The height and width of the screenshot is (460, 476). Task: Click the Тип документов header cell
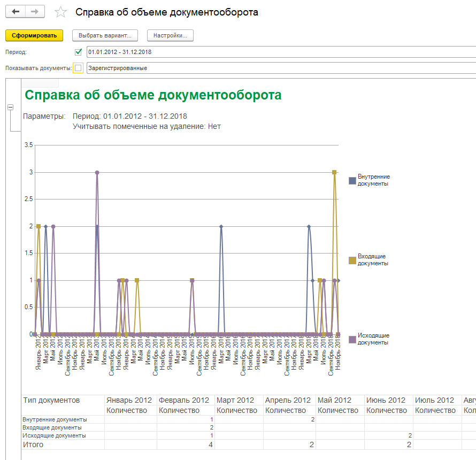51,400
